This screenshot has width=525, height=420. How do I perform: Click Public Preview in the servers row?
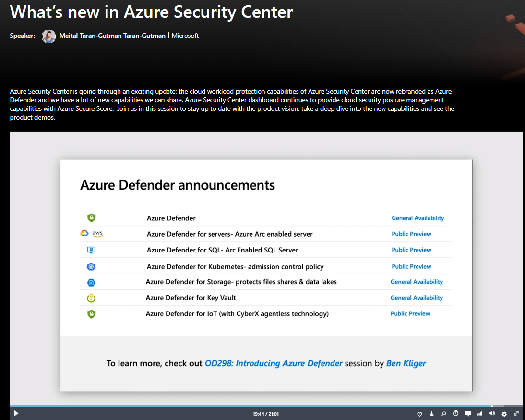coord(411,234)
